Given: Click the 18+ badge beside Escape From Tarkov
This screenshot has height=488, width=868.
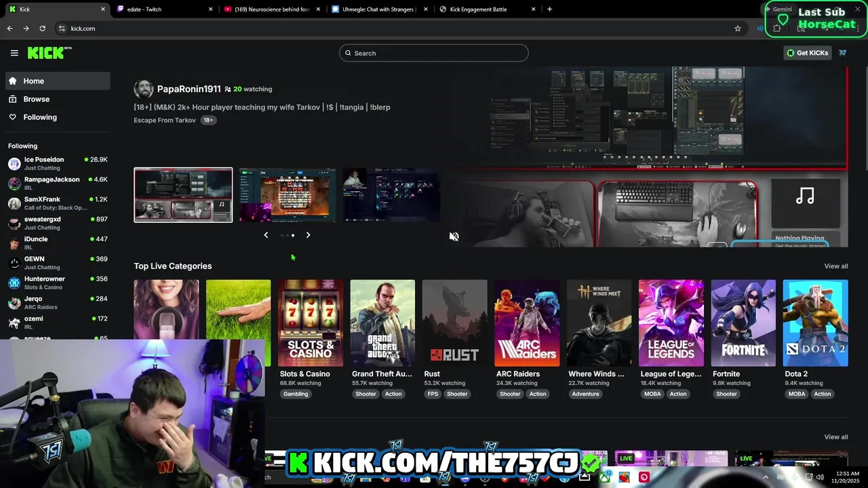Looking at the screenshot, I should click(x=208, y=120).
